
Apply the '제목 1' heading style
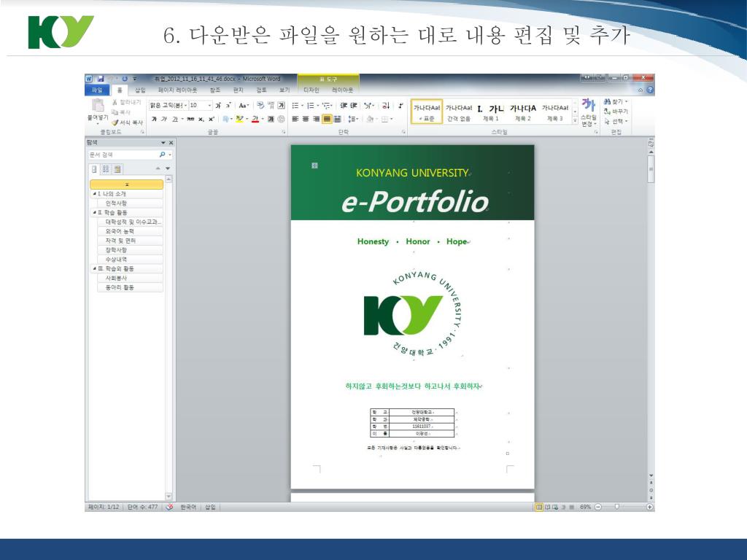click(491, 112)
